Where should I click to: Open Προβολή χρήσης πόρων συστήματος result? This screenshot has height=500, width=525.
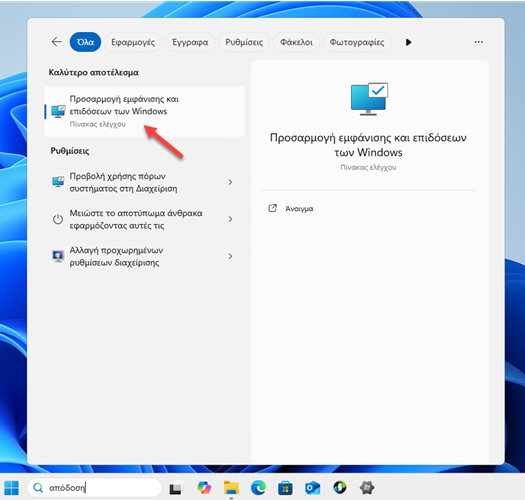click(x=145, y=182)
